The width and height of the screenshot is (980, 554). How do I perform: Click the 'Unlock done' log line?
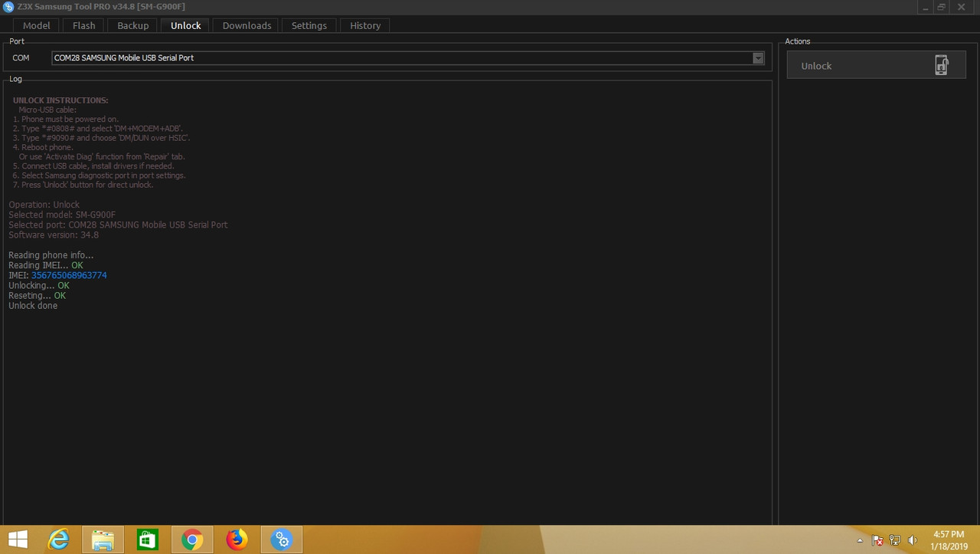33,306
